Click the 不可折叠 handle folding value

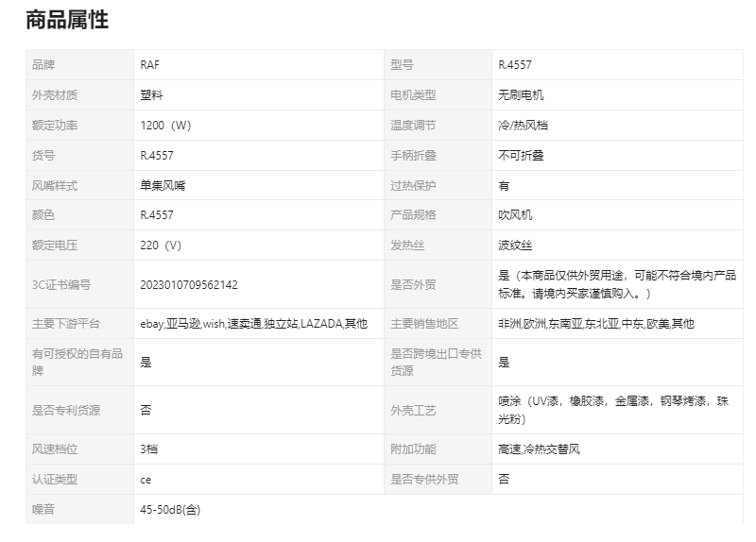pyautogui.click(x=521, y=156)
